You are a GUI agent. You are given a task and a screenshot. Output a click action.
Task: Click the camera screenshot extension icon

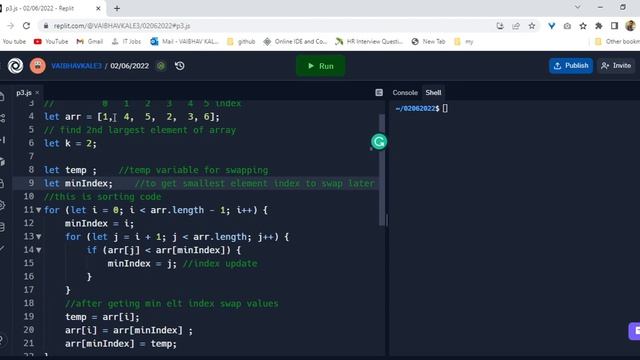(x=567, y=26)
